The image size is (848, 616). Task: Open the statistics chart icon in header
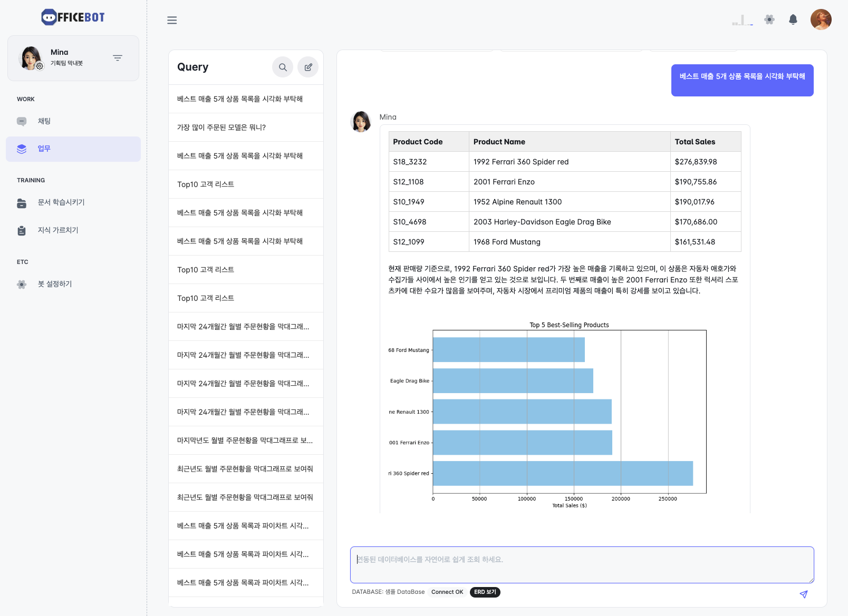coord(743,20)
